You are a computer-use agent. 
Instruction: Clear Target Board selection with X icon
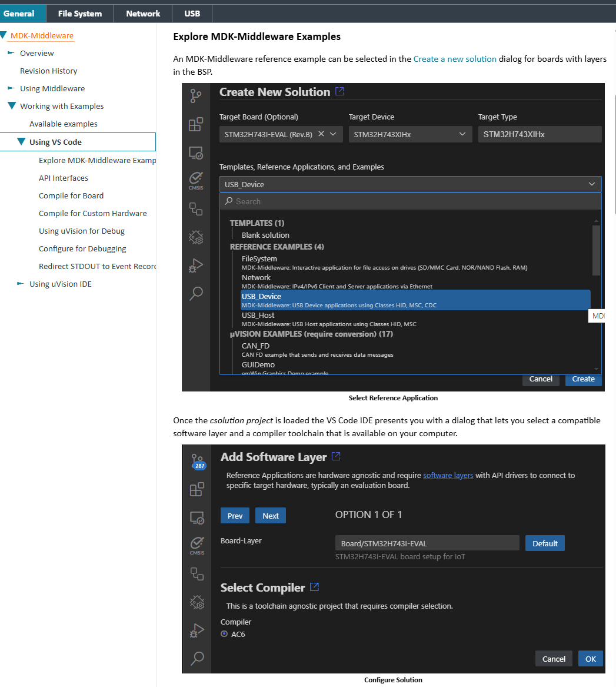(x=321, y=134)
